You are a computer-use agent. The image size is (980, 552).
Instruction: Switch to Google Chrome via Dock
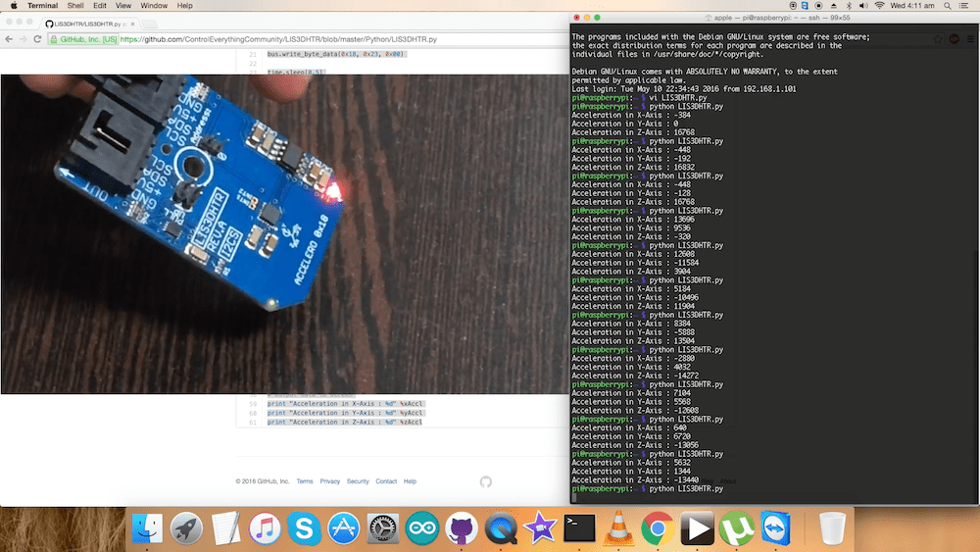pyautogui.click(x=658, y=528)
